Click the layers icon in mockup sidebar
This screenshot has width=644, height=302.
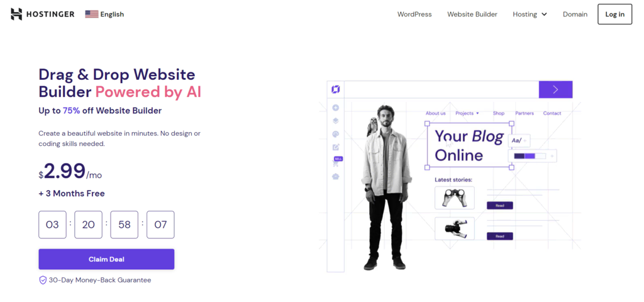pos(336,121)
